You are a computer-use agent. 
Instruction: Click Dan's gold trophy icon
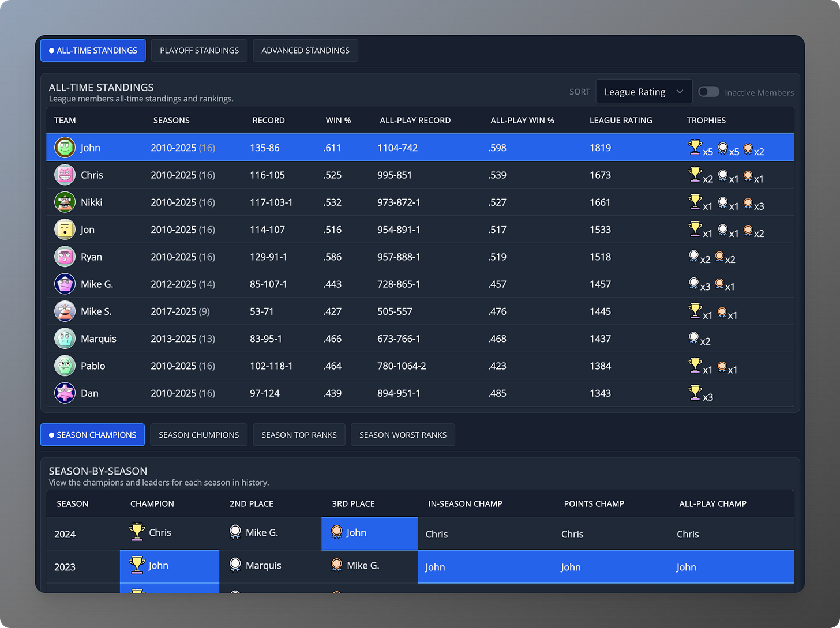[x=695, y=393]
